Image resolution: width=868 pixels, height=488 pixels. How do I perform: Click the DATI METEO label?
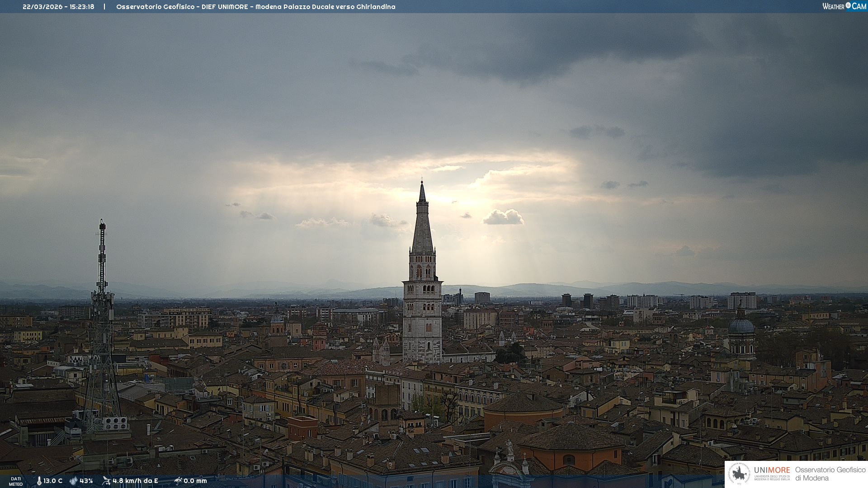pos(16,481)
